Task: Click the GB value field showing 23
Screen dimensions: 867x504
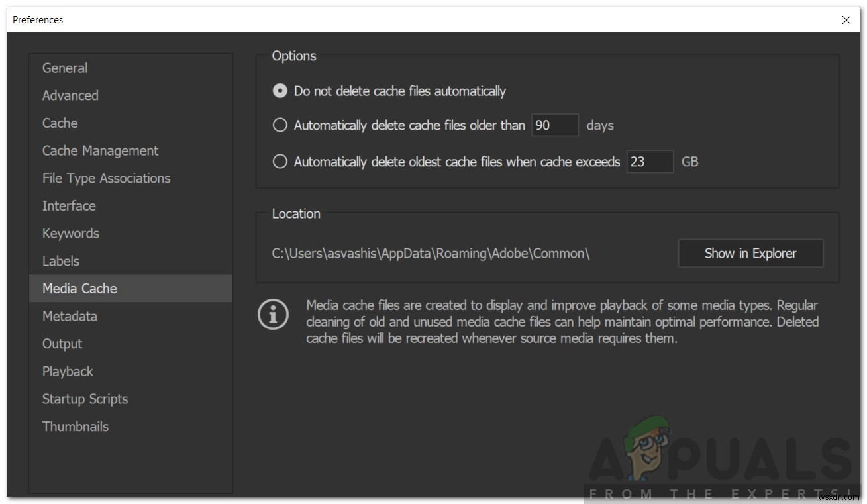Action: click(650, 162)
